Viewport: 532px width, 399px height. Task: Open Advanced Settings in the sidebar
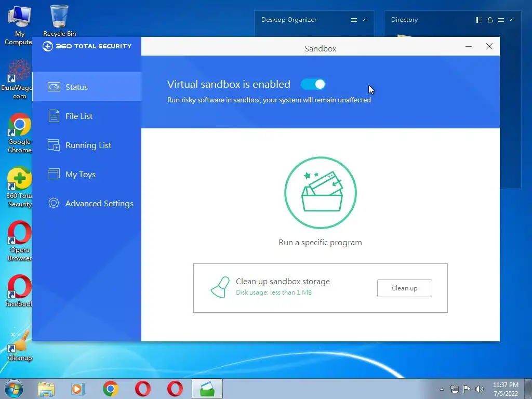[x=87, y=204]
